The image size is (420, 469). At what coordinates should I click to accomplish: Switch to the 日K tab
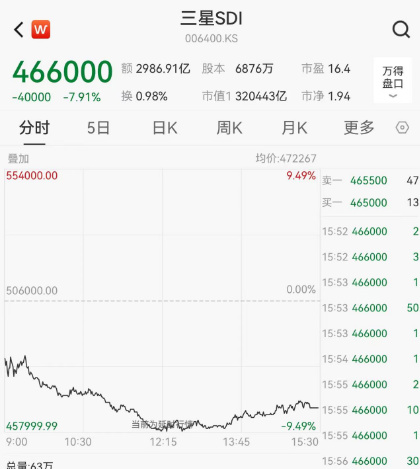click(x=165, y=128)
